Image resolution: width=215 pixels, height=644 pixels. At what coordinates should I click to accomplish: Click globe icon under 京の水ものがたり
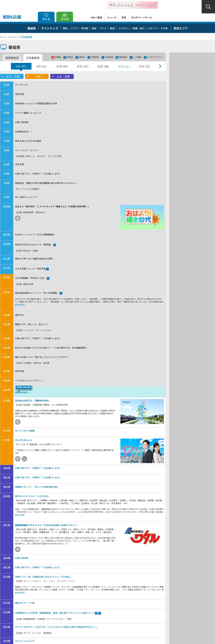pos(18,422)
